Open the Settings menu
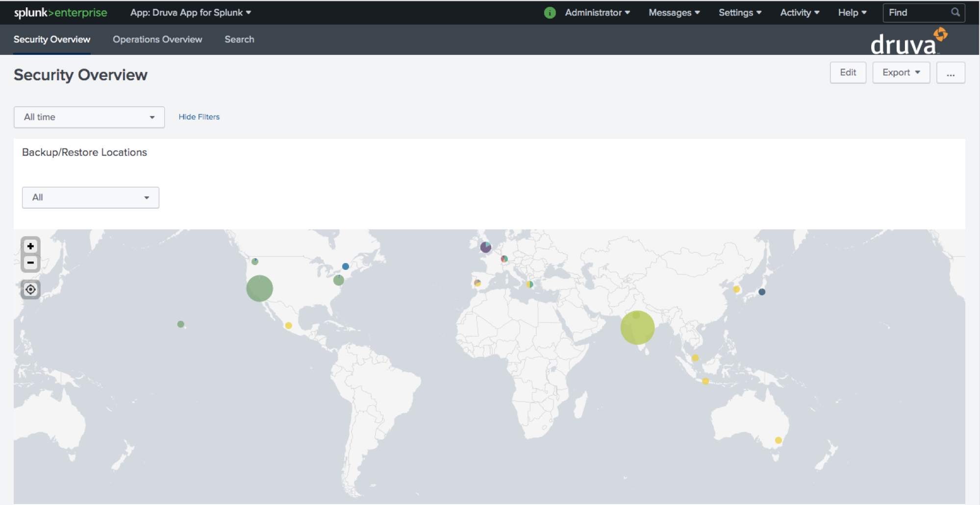Image resolution: width=980 pixels, height=505 pixels. click(740, 13)
